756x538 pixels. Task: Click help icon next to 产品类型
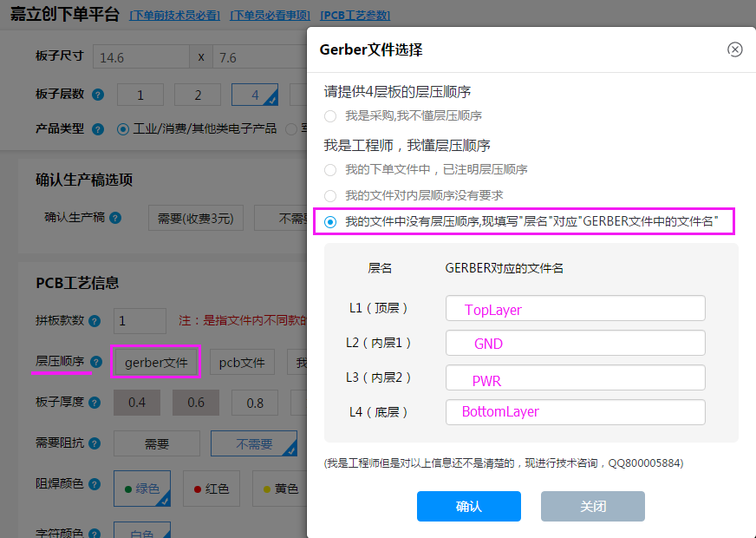pyautogui.click(x=98, y=128)
